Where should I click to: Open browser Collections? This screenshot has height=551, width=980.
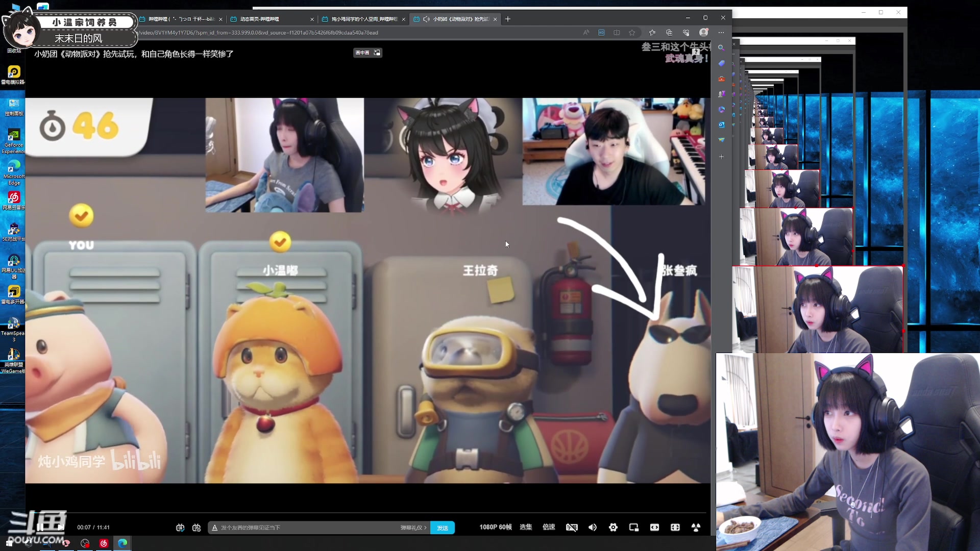pyautogui.click(x=669, y=33)
